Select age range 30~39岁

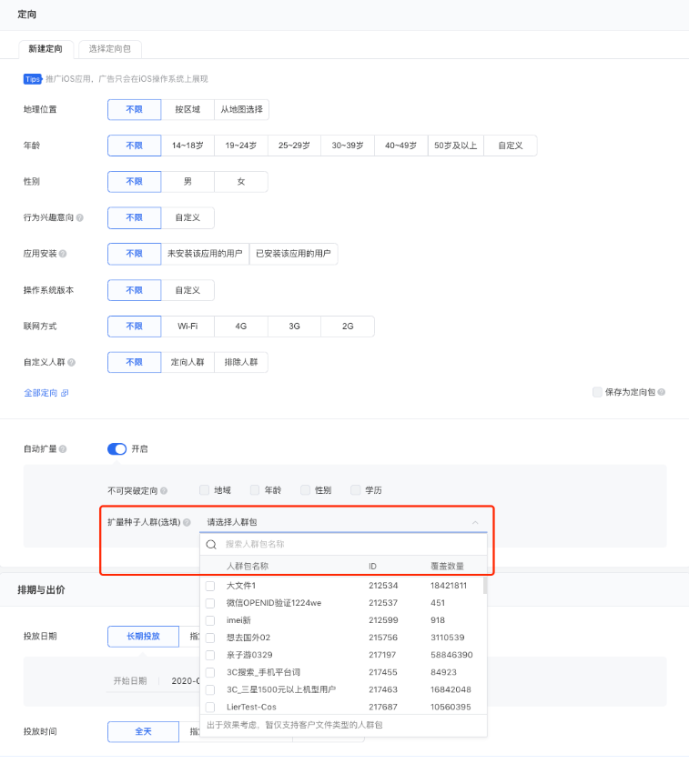point(348,146)
